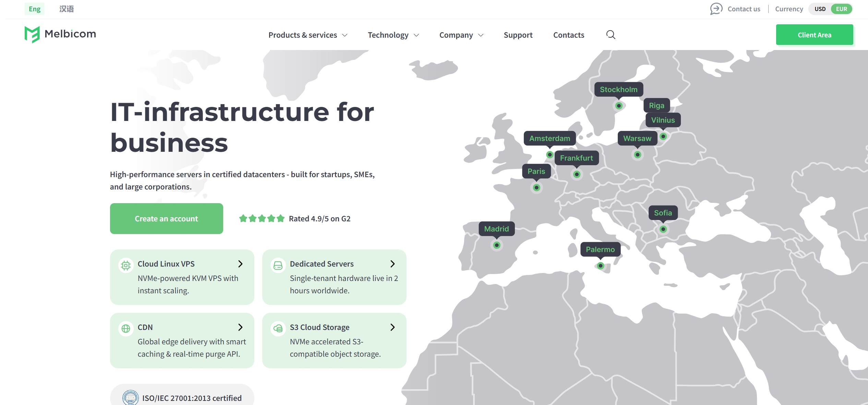Viewport: 868px width, 405px height.
Task: Open the search magnifier icon
Action: [611, 35]
